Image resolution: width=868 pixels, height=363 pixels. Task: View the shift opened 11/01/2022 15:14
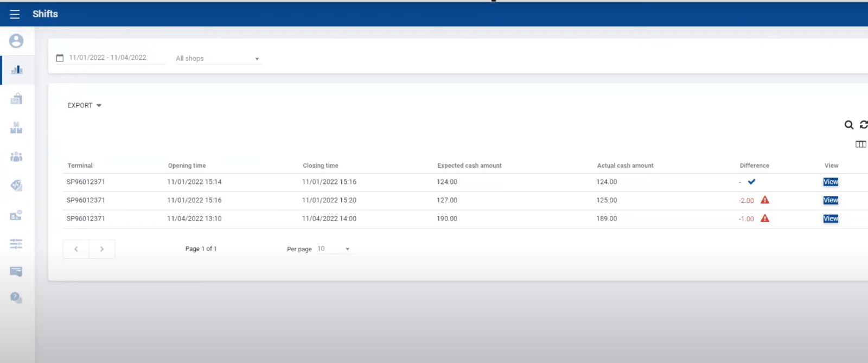pyautogui.click(x=831, y=182)
